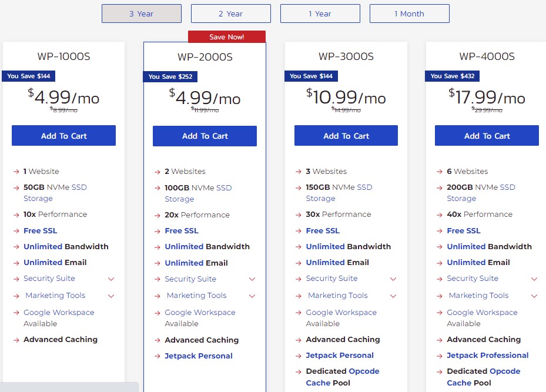Add the WP-2000S plan to cart
This screenshot has width=546, height=392.
(x=205, y=135)
